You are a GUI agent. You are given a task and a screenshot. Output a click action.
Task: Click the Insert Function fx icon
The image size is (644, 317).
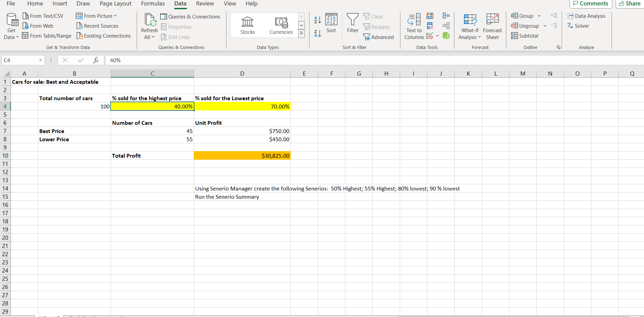point(96,60)
